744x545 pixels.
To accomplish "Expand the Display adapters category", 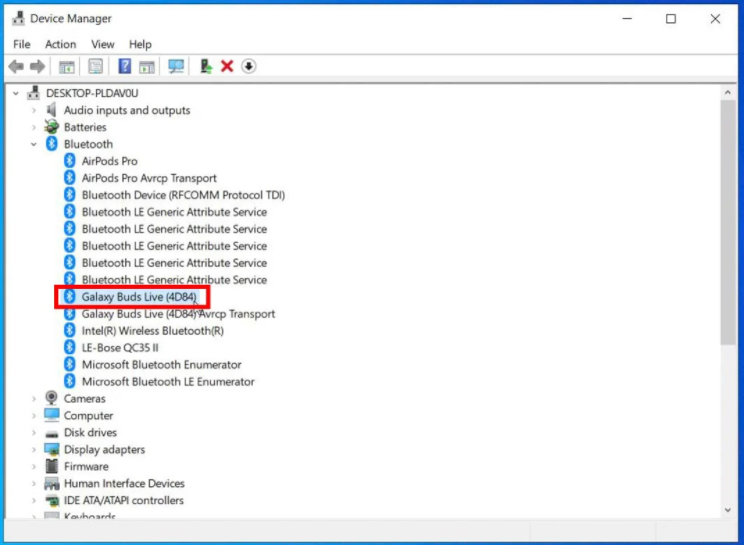I will pyautogui.click(x=34, y=450).
